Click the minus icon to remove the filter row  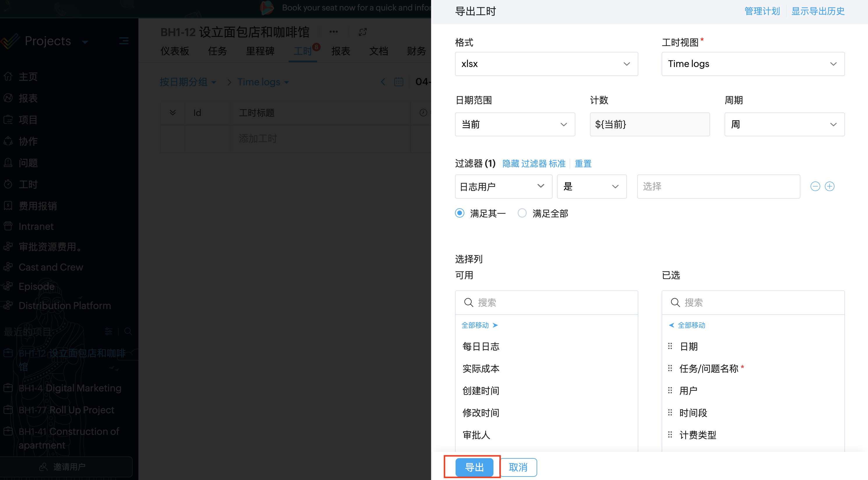point(815,186)
